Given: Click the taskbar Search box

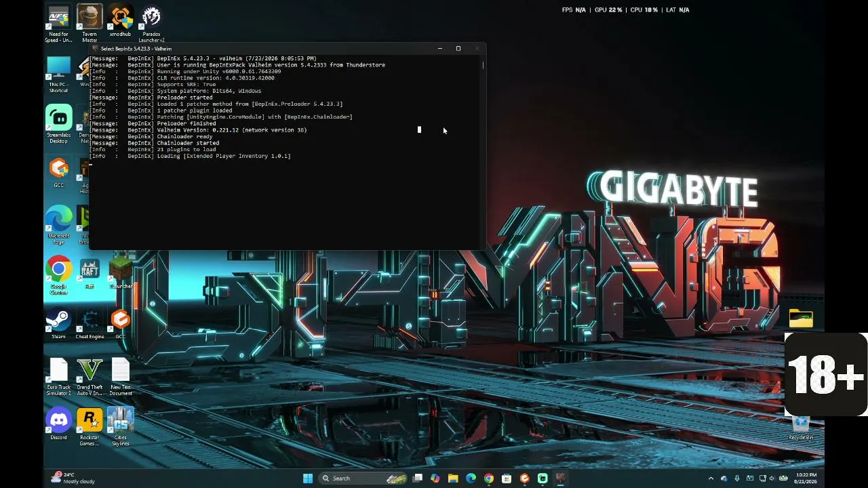Looking at the screenshot, I should point(362,478).
